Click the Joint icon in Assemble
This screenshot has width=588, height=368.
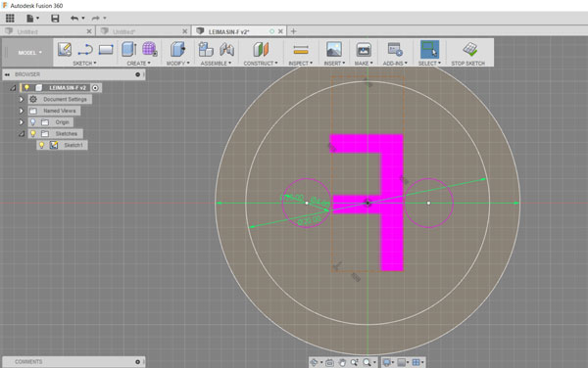coord(226,49)
